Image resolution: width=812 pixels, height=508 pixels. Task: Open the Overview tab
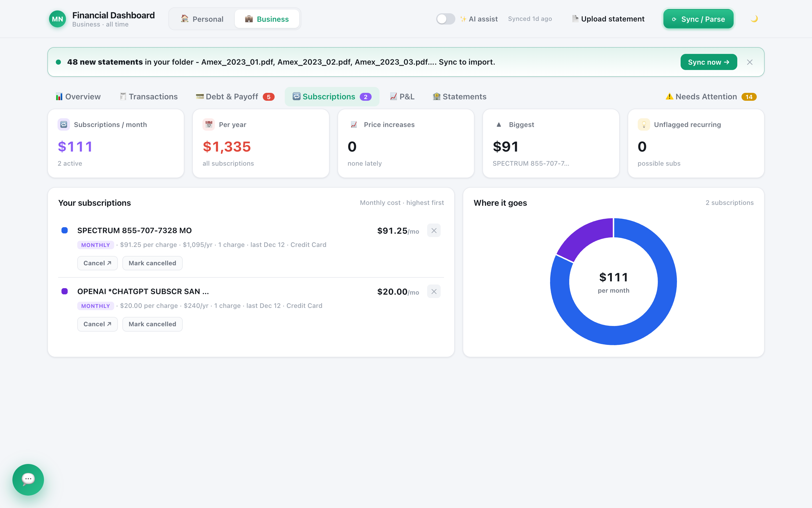pos(78,97)
